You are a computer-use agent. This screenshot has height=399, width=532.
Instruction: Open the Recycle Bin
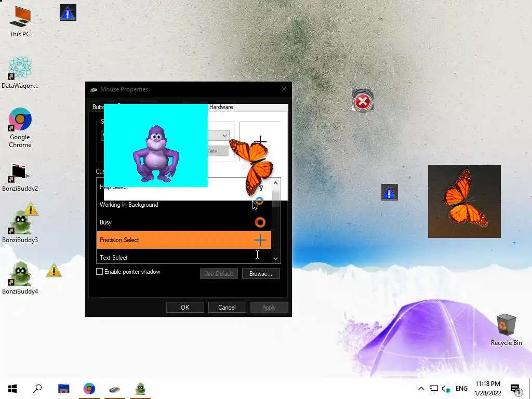click(x=506, y=329)
